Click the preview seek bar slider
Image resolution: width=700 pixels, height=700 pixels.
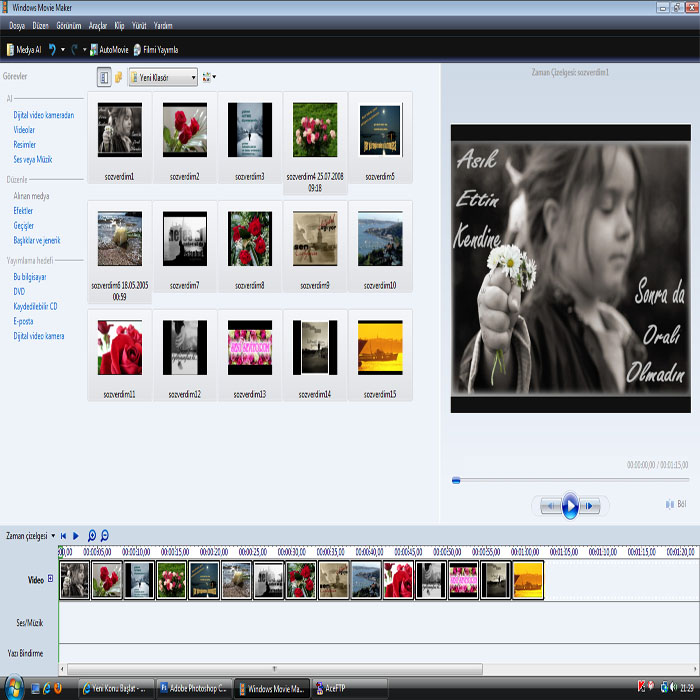[x=456, y=480]
